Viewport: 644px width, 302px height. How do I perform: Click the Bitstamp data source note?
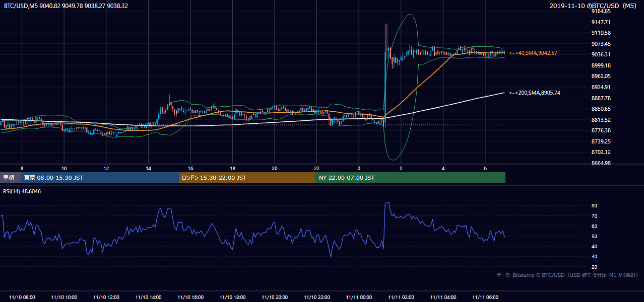pyautogui.click(x=567, y=275)
